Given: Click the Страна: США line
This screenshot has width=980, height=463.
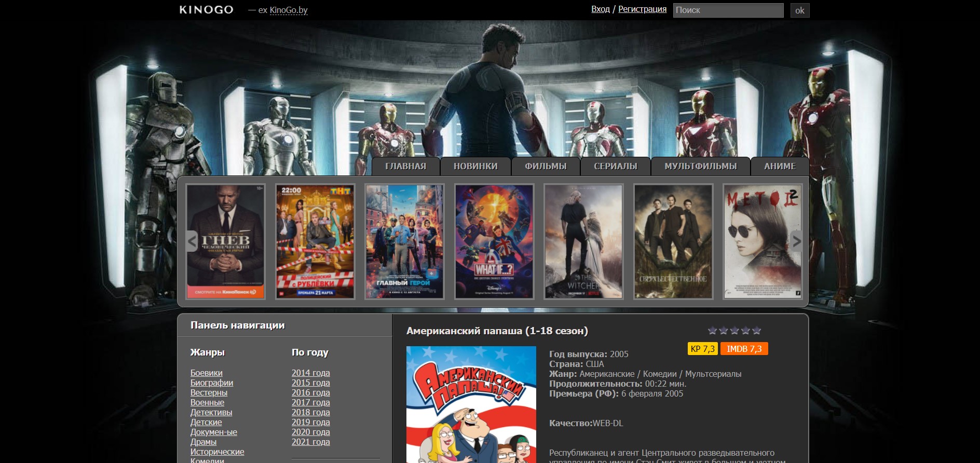Looking at the screenshot, I should click(577, 364).
